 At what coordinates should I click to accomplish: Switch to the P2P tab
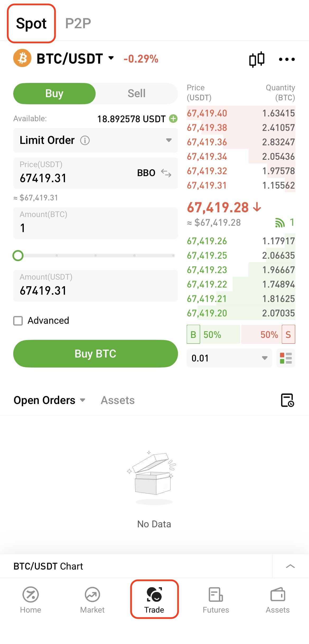(78, 23)
